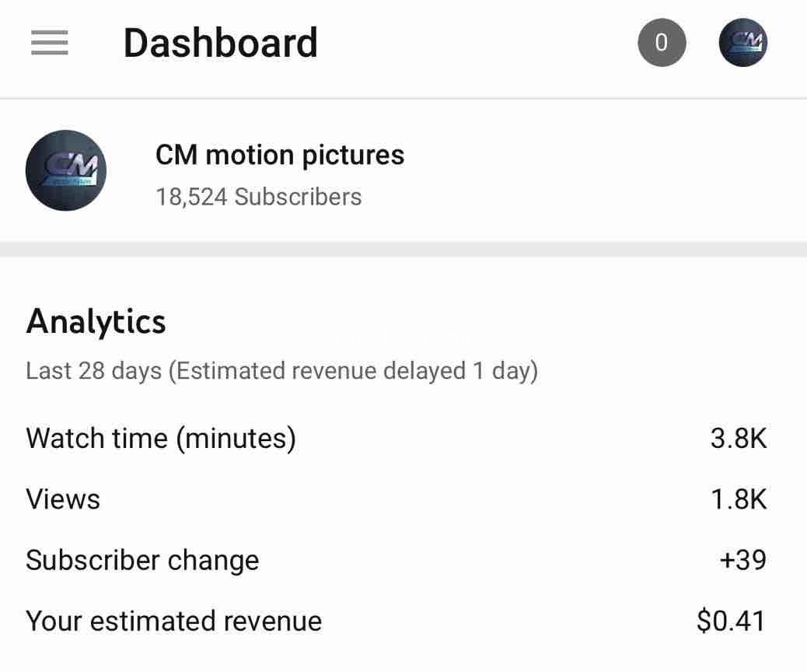This screenshot has height=672, width=807.
Task: Open the CM motion pictures channel name
Action: (x=280, y=155)
